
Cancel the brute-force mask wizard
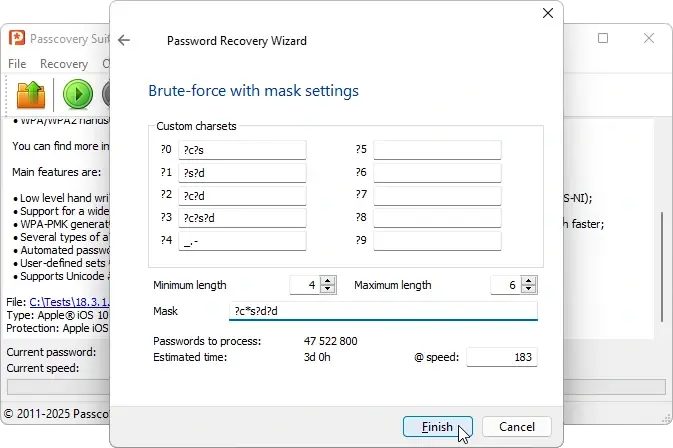[x=516, y=427]
